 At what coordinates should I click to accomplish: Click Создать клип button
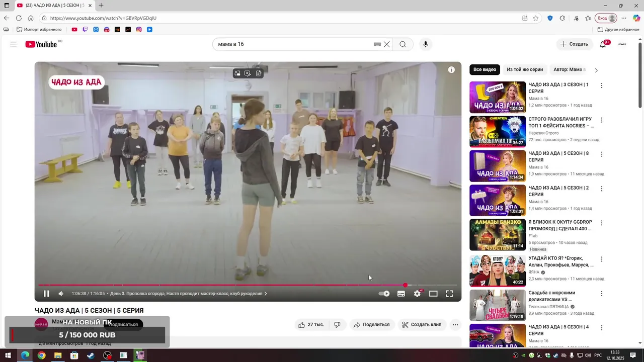point(422,325)
